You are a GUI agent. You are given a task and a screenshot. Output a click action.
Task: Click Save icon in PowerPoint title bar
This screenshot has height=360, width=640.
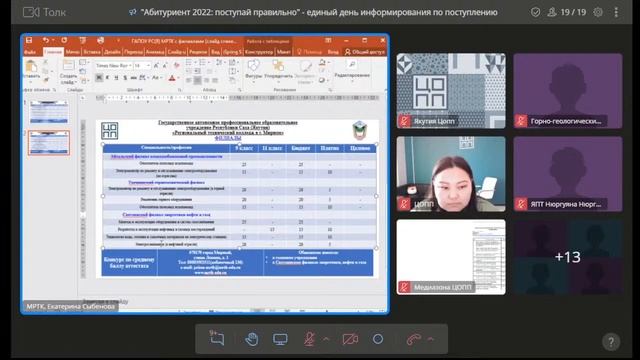[29, 40]
